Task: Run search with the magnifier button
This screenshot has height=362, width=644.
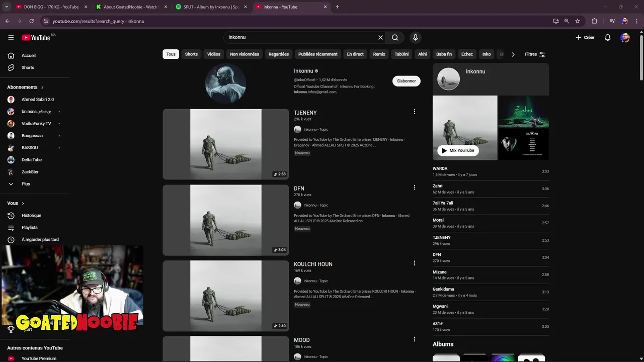Action: pos(395,37)
